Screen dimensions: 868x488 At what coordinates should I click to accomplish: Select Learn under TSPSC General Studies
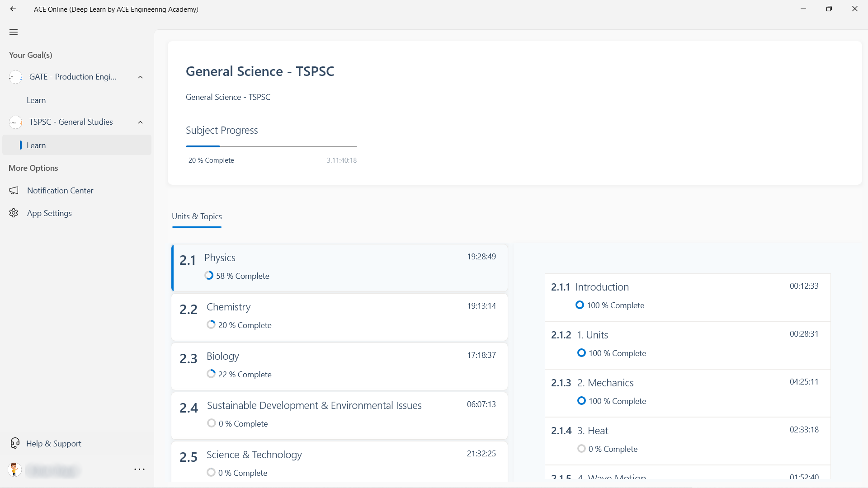(x=36, y=145)
